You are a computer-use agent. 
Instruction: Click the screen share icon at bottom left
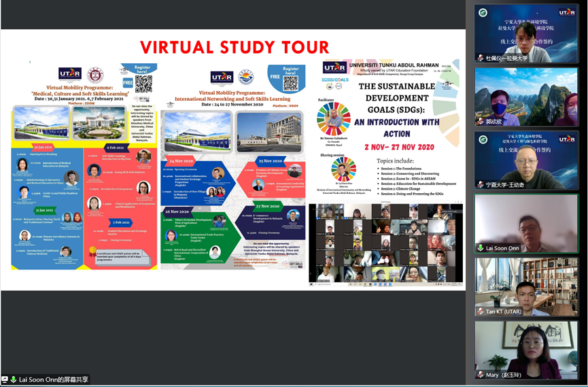tap(5, 380)
